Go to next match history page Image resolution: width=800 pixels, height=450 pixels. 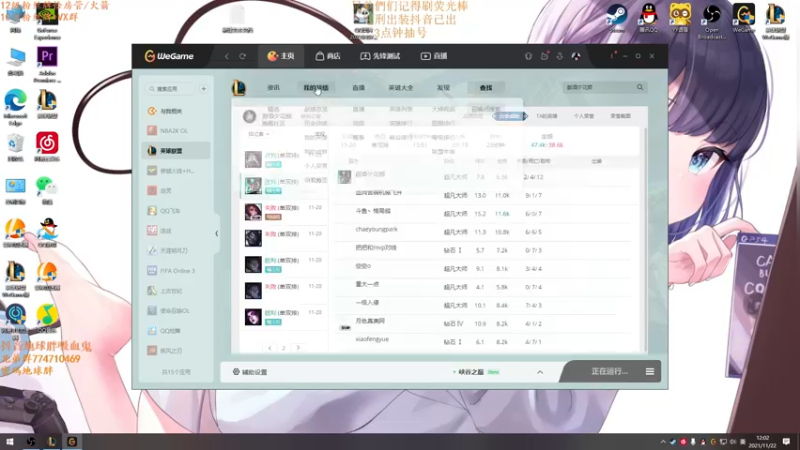point(298,348)
